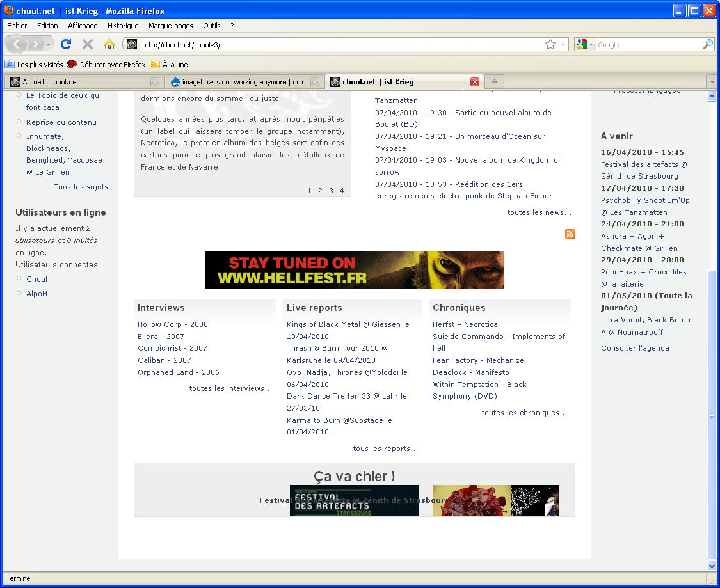
Task: Click the browser Back arrow button
Action: pos(17,44)
